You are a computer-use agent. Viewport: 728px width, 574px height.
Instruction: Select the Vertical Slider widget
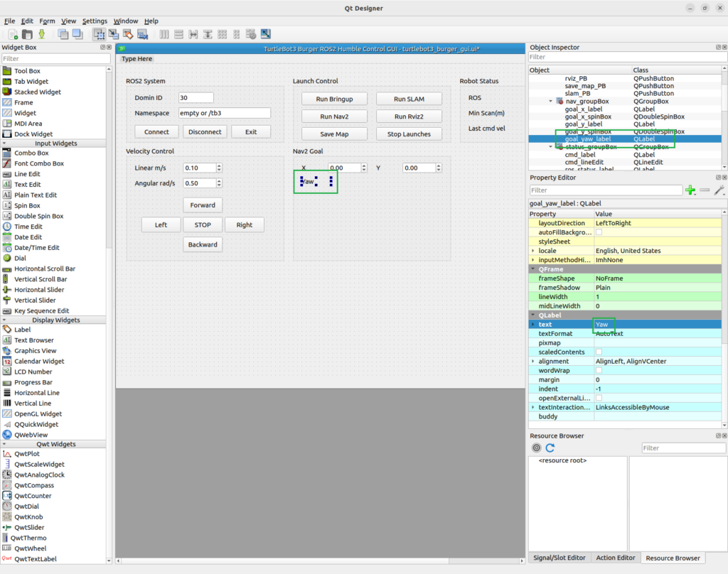[35, 300]
